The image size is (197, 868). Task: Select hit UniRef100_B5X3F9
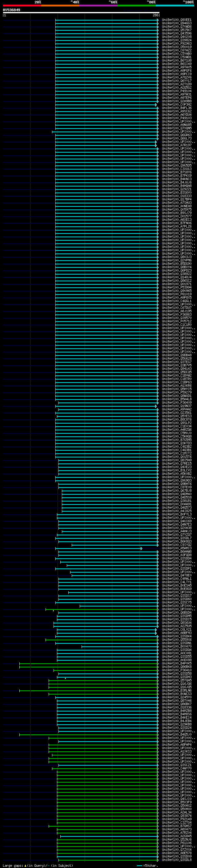point(176,802)
